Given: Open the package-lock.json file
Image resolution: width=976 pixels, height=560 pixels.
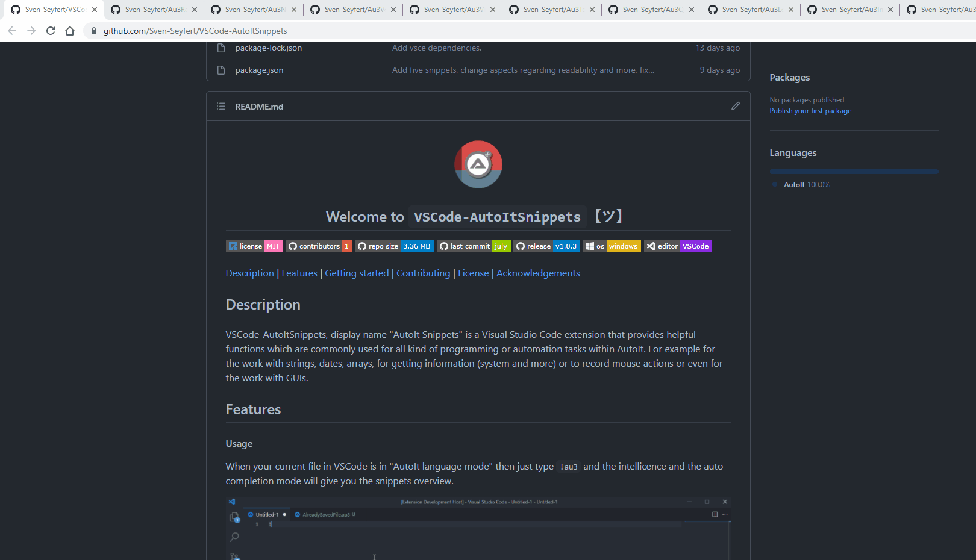Looking at the screenshot, I should 269,48.
